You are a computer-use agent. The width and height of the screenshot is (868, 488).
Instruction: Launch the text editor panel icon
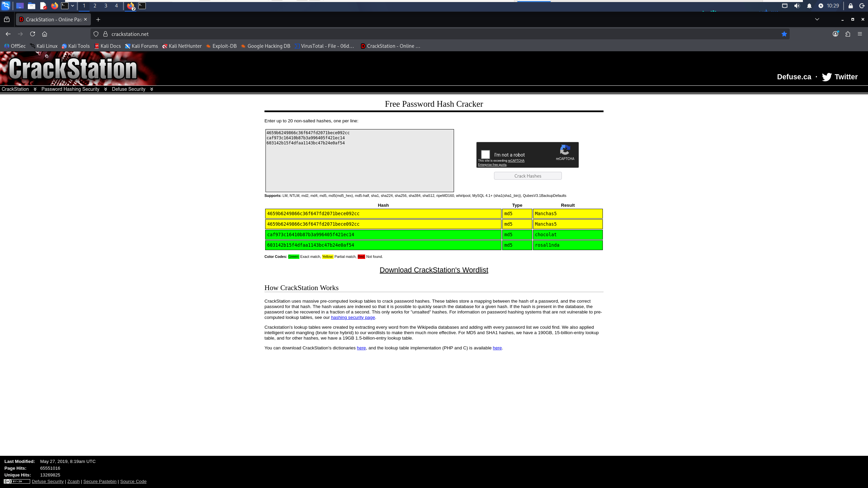[43, 6]
